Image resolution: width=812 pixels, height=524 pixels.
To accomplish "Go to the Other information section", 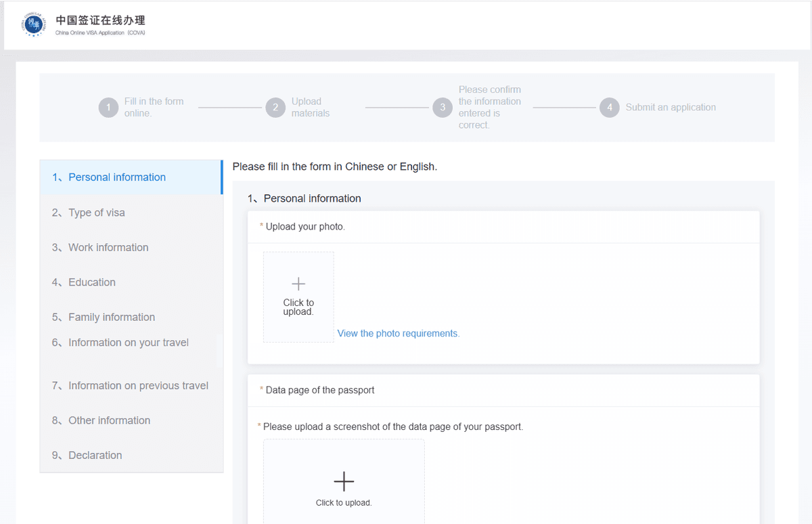I will [131, 420].
